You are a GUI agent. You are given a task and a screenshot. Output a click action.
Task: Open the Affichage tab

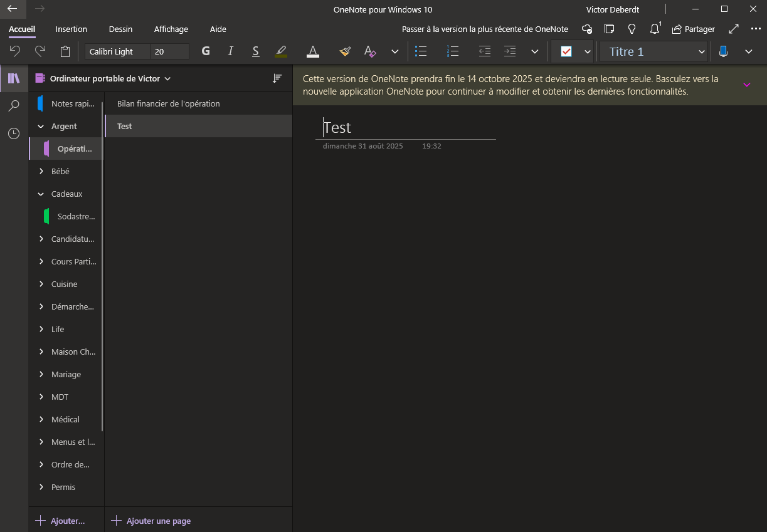(x=171, y=29)
